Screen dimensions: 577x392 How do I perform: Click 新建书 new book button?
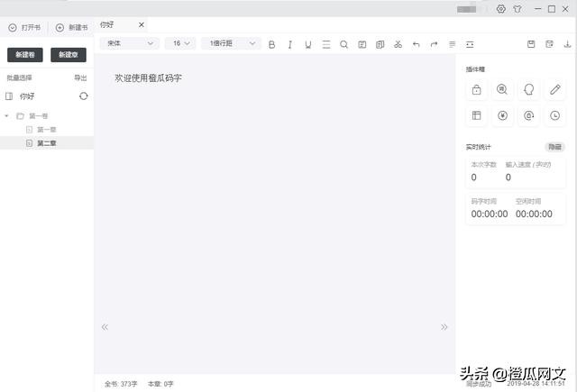click(x=72, y=28)
